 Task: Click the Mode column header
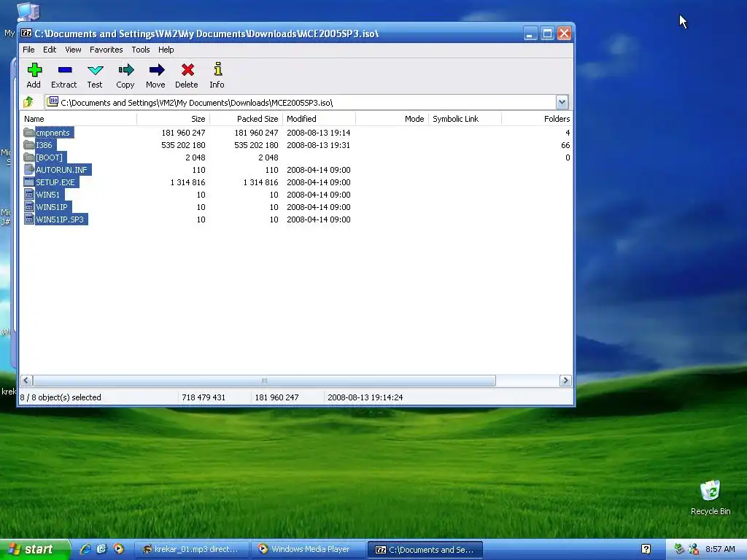(x=392, y=119)
